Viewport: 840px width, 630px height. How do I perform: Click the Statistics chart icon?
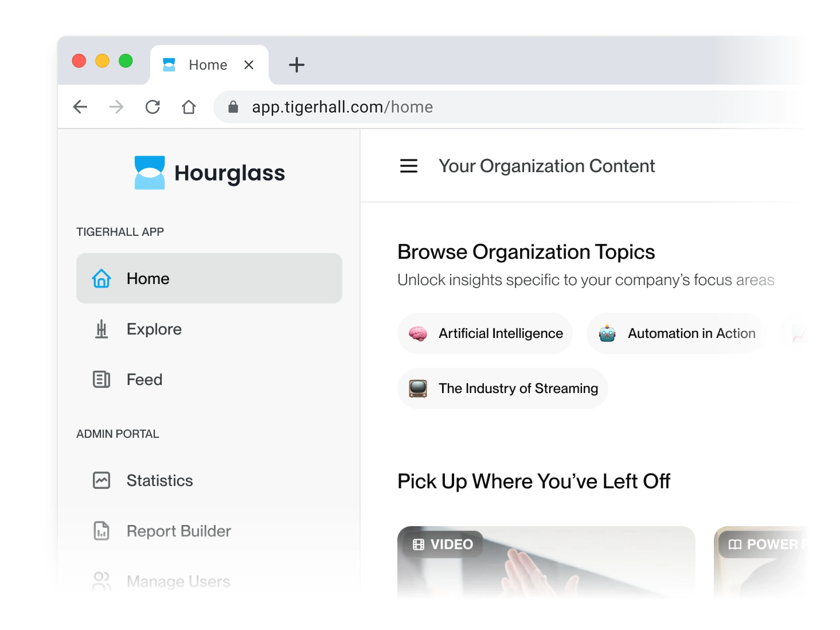(x=101, y=480)
